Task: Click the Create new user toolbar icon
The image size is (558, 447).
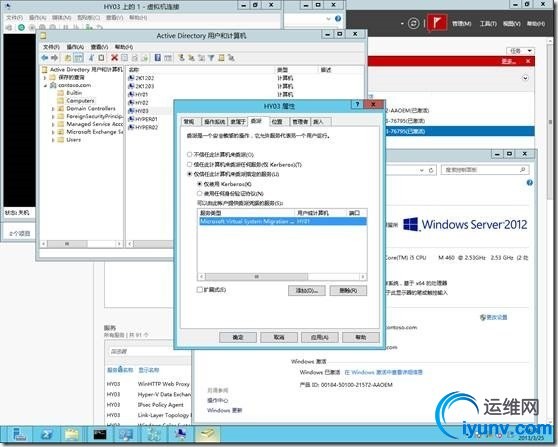Action: pyautogui.click(x=181, y=58)
